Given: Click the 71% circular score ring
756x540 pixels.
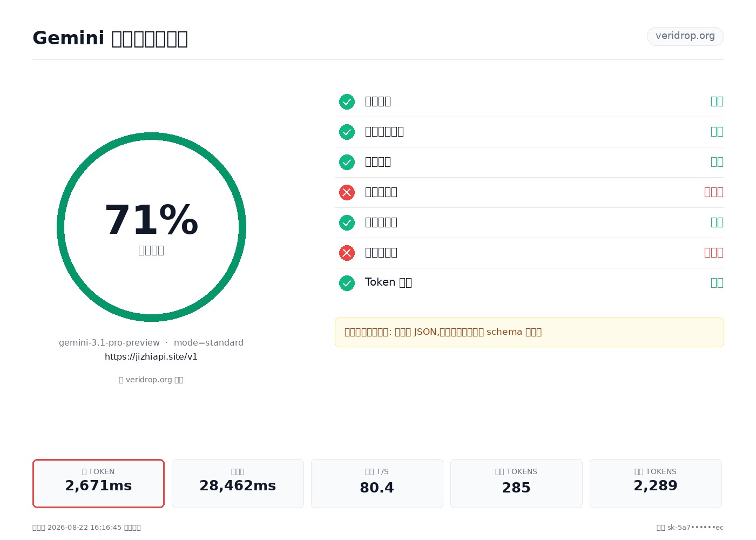Looking at the screenshot, I should (x=151, y=227).
